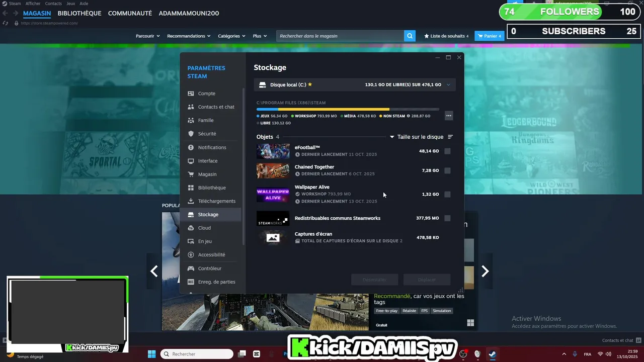Click the store search field
The image size is (644, 362).
pos(340,36)
